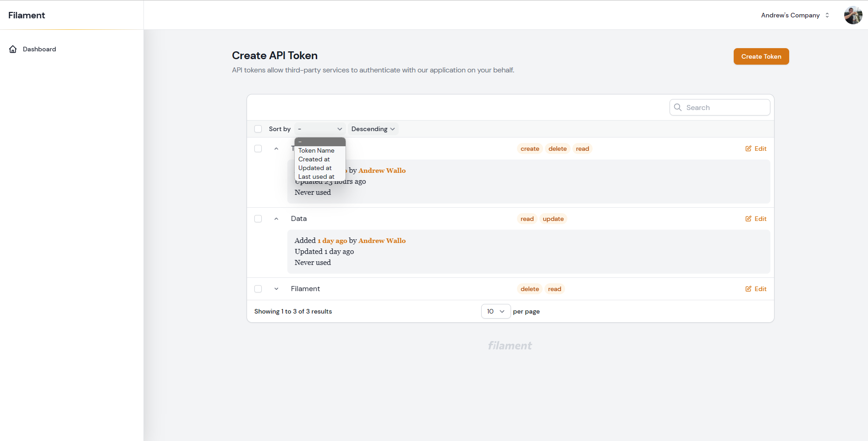The height and width of the screenshot is (441, 868).
Task: Check the Data token row checkbox
Action: click(x=258, y=219)
